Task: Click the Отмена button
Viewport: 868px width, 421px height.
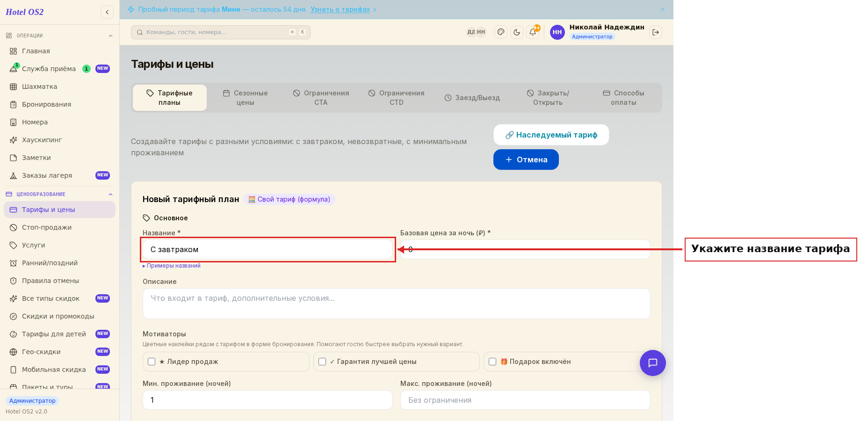Action: tap(526, 160)
